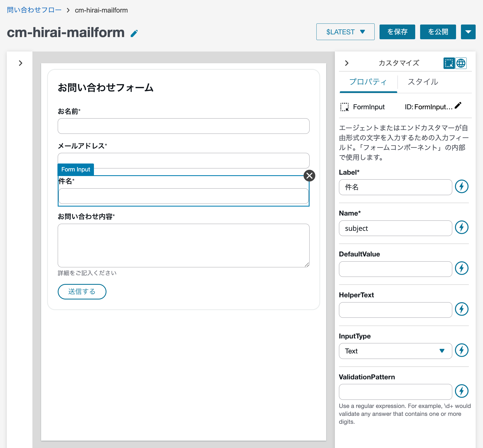Viewport: 483px width, 448px height.
Task: Click the Name field containing subject
Action: point(395,228)
